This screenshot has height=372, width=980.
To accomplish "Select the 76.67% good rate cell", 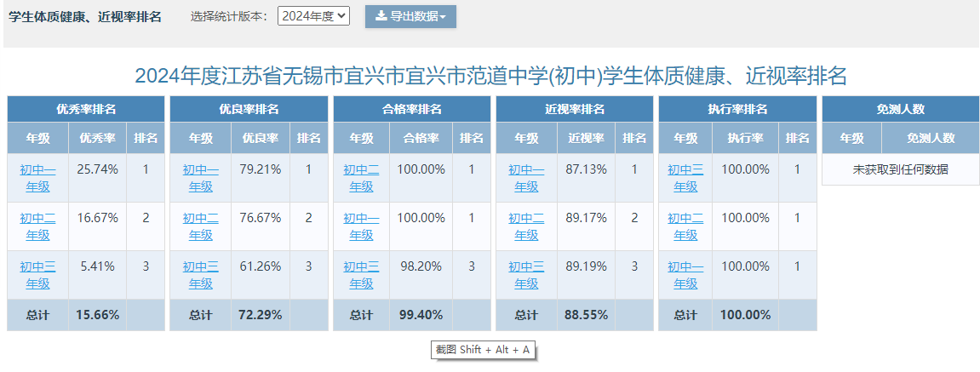I will coord(261,226).
